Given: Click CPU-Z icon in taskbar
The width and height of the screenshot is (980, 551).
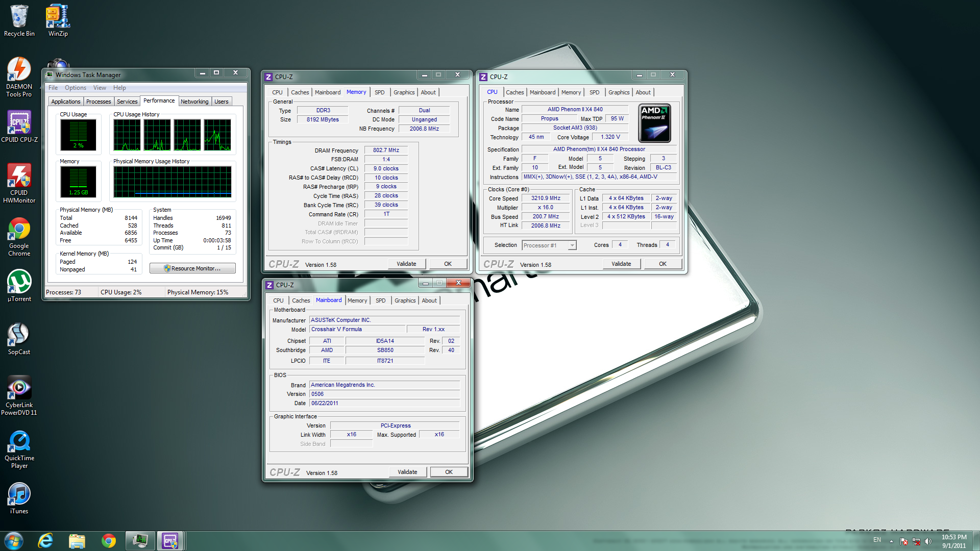Looking at the screenshot, I should pyautogui.click(x=170, y=541).
